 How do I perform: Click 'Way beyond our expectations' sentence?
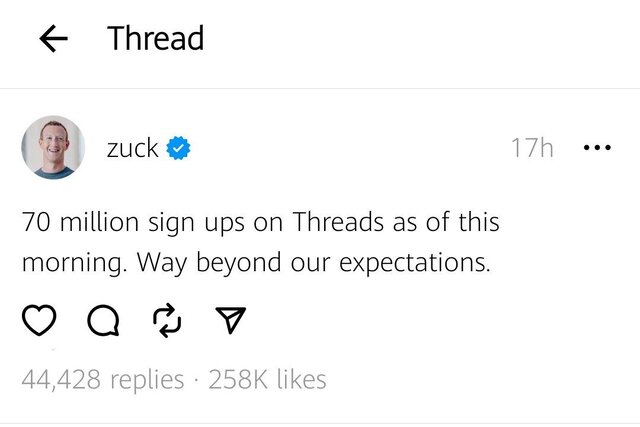pyautogui.click(x=314, y=264)
